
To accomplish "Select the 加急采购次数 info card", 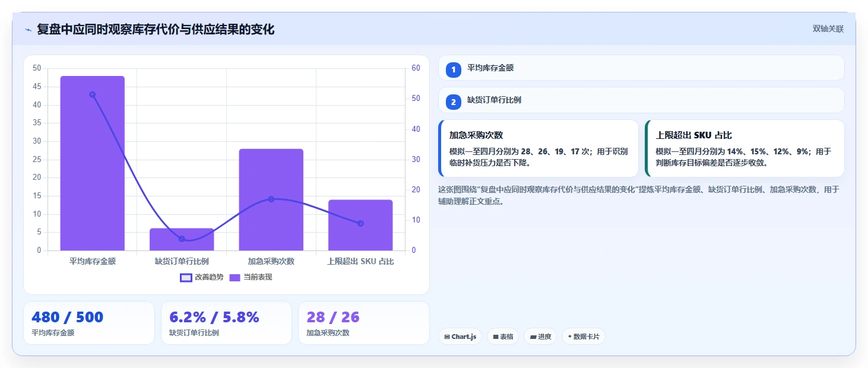I will pos(538,148).
